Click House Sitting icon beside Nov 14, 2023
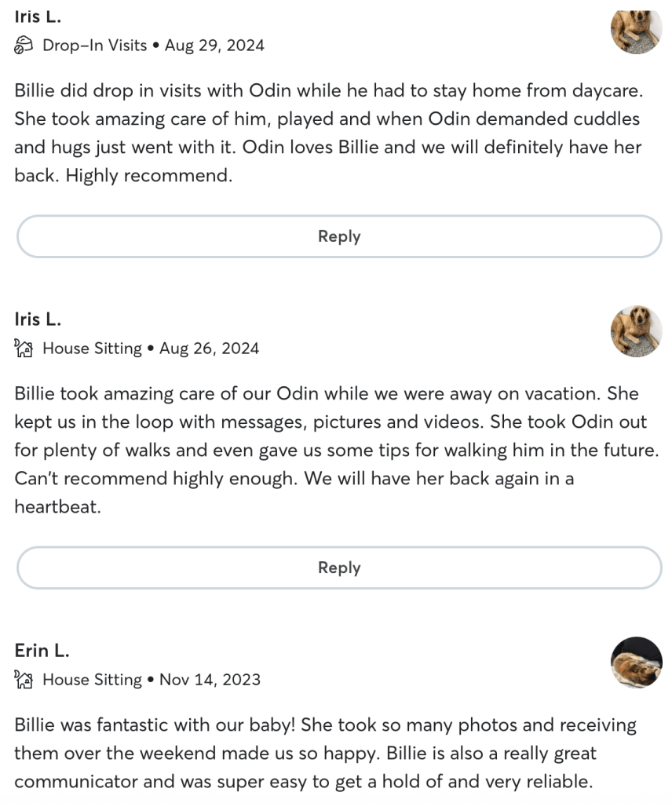The height and width of the screenshot is (803, 672). 24,680
